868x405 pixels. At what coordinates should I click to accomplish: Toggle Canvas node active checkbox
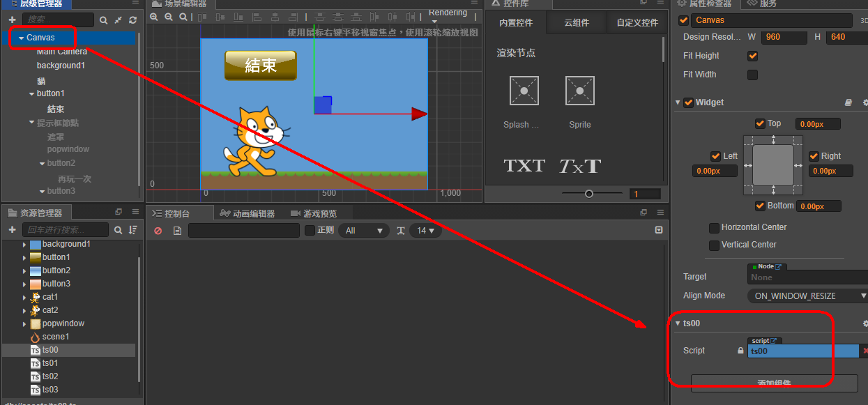pyautogui.click(x=684, y=20)
